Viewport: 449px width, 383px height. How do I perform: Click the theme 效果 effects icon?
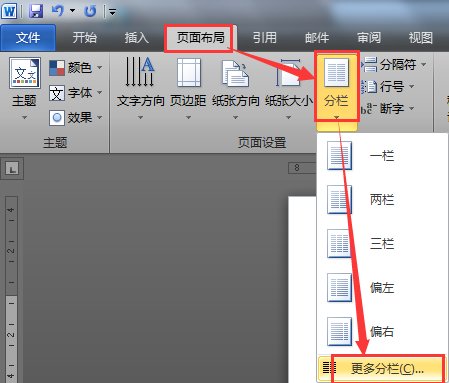57,118
